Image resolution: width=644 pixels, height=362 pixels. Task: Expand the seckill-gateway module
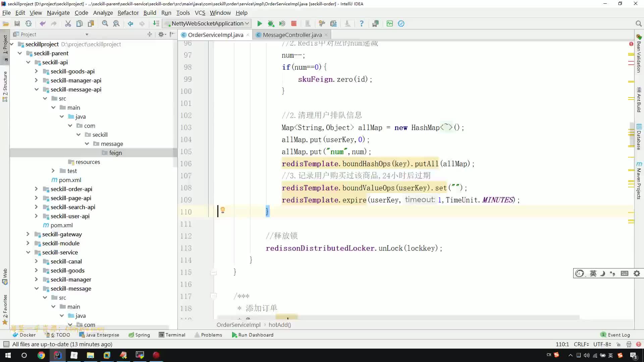point(28,234)
